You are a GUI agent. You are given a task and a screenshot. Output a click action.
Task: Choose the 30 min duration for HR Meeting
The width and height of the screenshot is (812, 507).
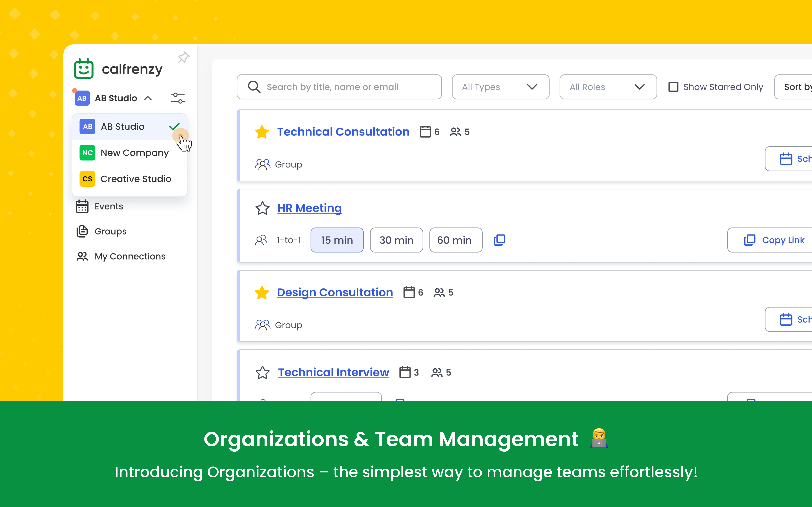click(396, 240)
